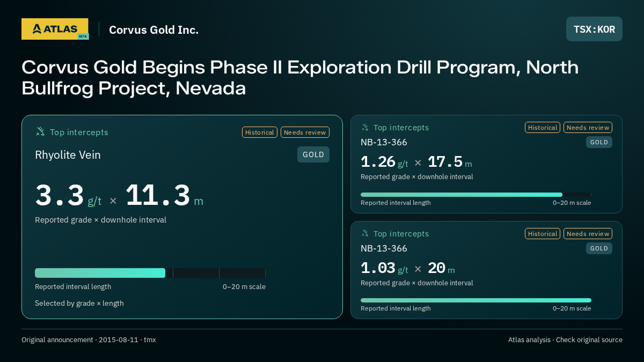Click Needs review tag on the 20 m card
This screenshot has height=362, width=644.
[x=588, y=234]
